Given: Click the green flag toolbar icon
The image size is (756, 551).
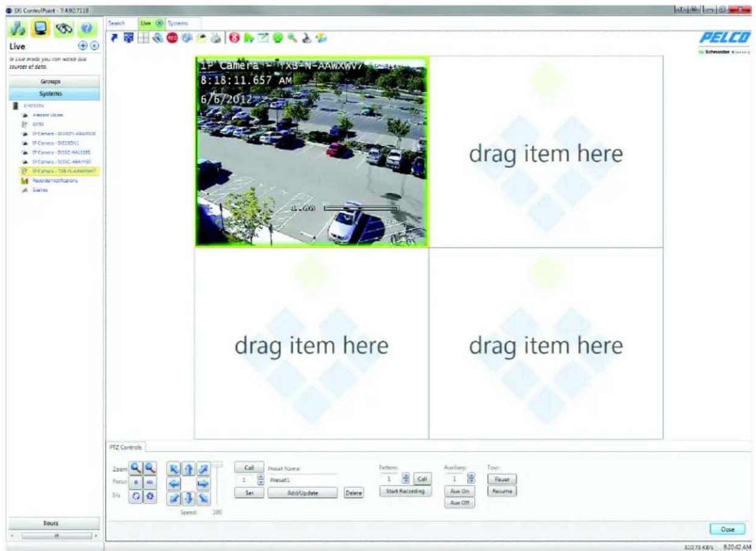Looking at the screenshot, I should (249, 38).
